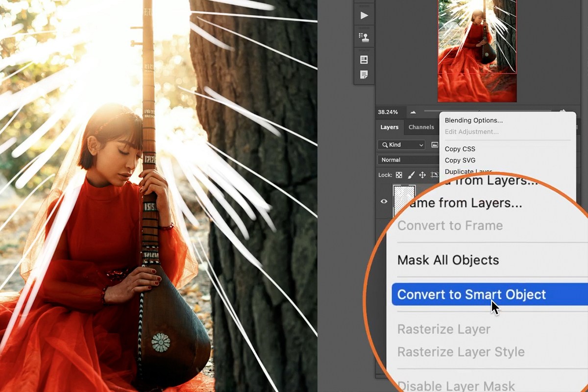
Task: Click the woman's photo on the canvas
Action: [158, 196]
